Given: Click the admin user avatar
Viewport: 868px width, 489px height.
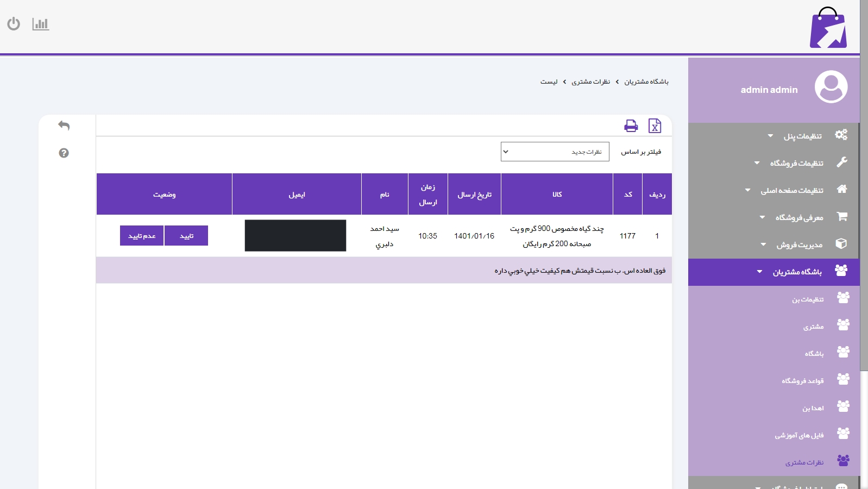Looking at the screenshot, I should 831,87.
